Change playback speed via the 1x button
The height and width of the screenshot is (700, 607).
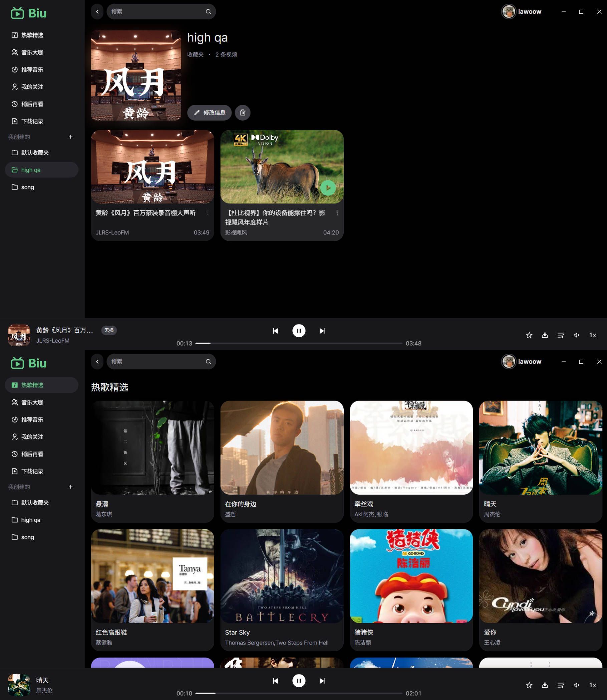tap(593, 335)
